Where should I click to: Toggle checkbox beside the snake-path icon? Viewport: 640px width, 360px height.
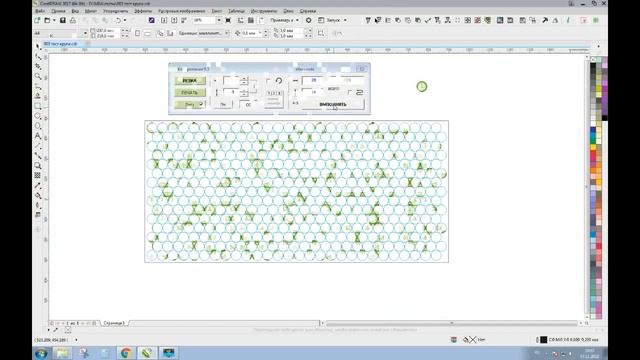point(350,93)
